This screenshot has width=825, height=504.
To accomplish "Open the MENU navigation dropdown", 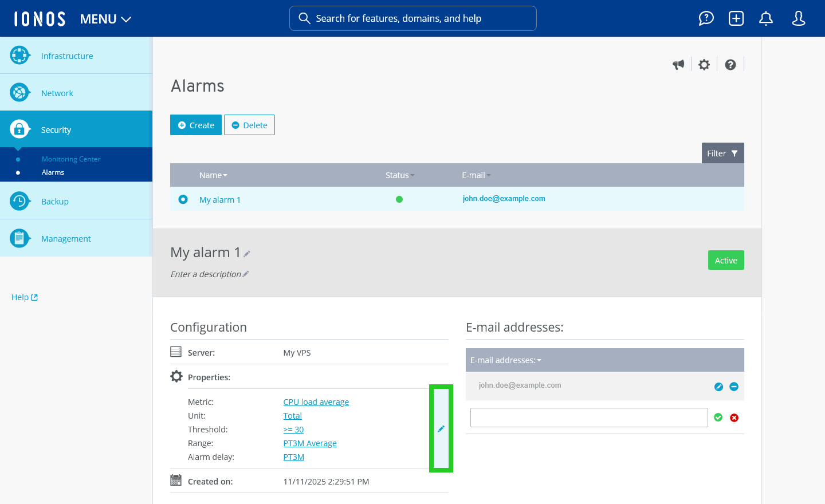I will pyautogui.click(x=105, y=18).
